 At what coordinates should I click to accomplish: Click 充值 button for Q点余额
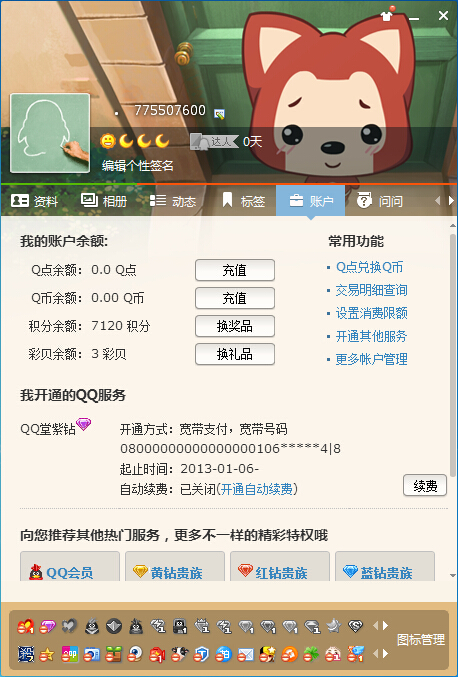235,270
